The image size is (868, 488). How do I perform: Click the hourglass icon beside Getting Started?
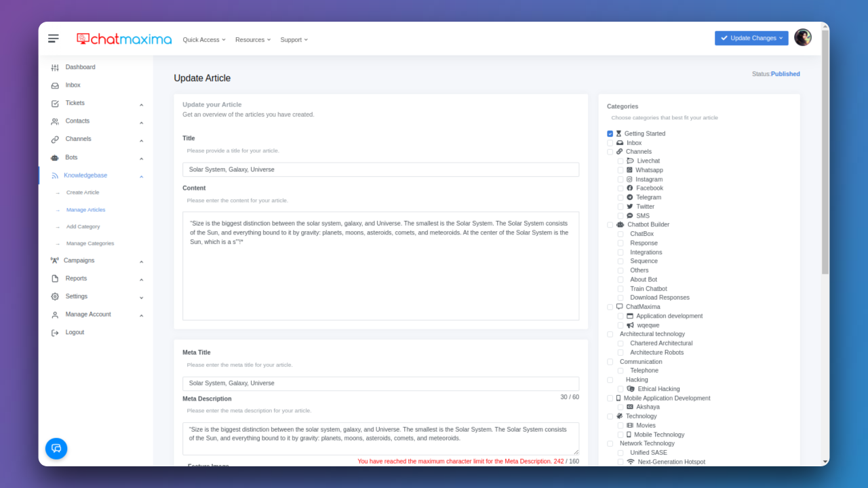click(618, 134)
